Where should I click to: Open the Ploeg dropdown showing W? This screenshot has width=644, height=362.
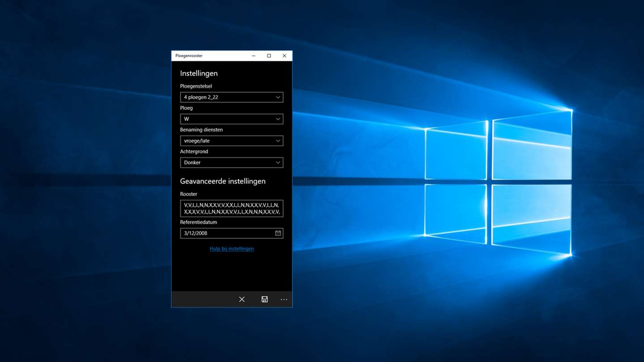pos(232,119)
